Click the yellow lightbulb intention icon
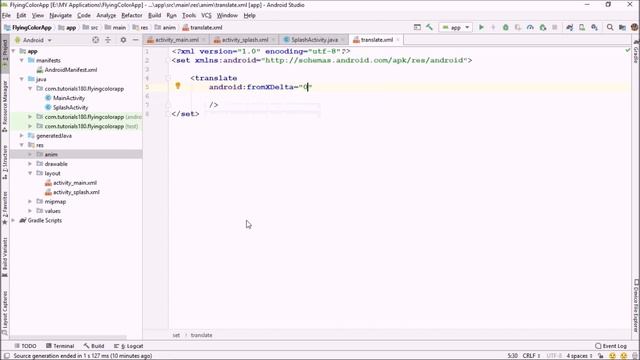 click(x=178, y=86)
